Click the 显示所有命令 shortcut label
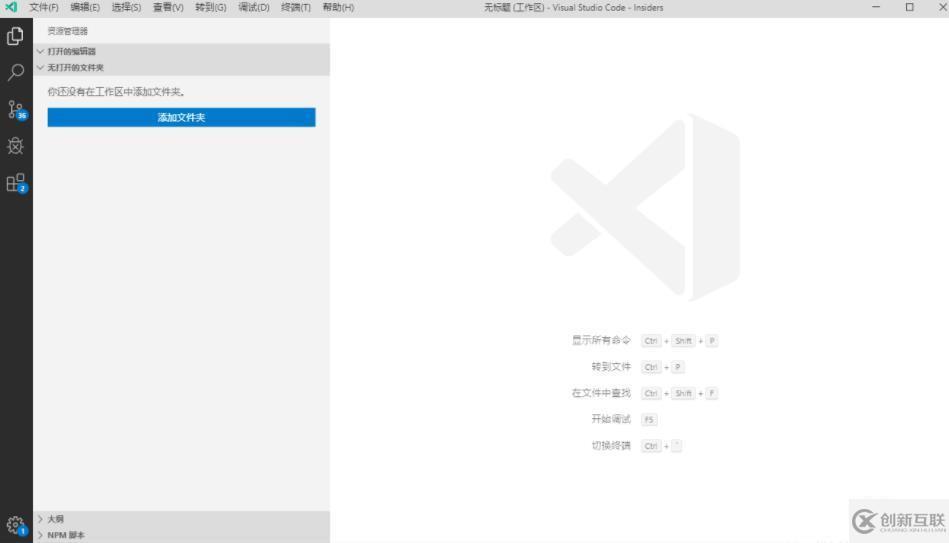The width and height of the screenshot is (949, 543). click(x=601, y=341)
